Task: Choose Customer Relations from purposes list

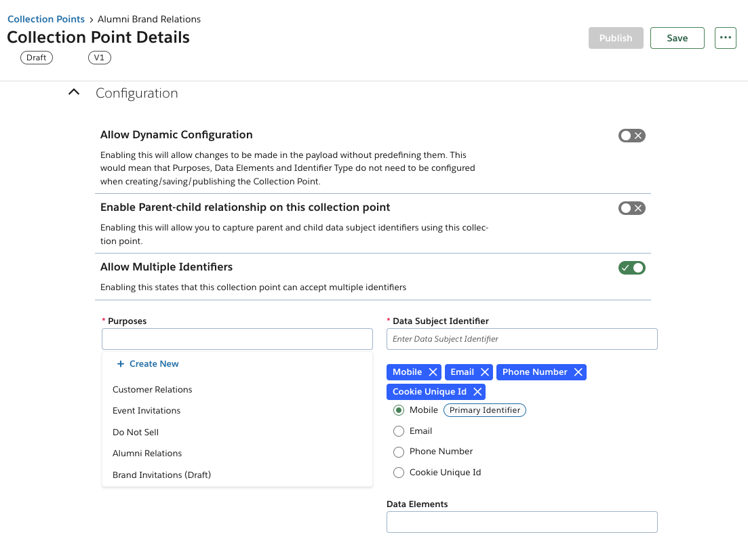Action: (237, 389)
